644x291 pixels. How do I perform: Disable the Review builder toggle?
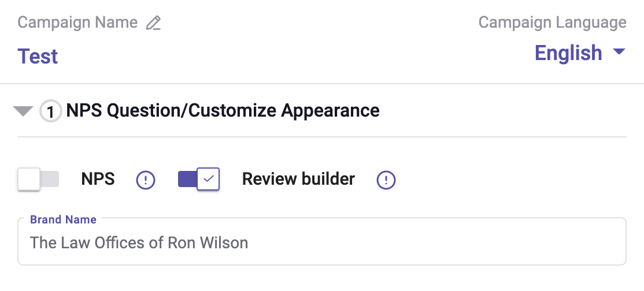click(x=198, y=179)
